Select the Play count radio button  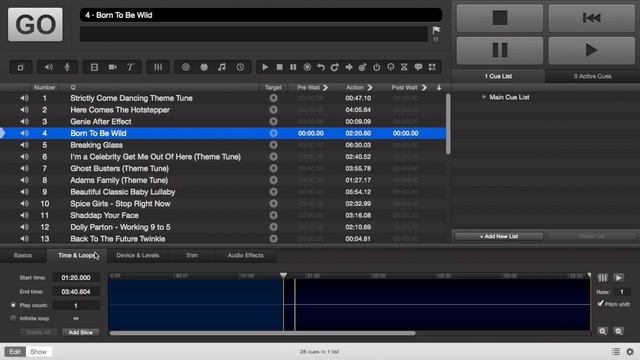(x=13, y=305)
